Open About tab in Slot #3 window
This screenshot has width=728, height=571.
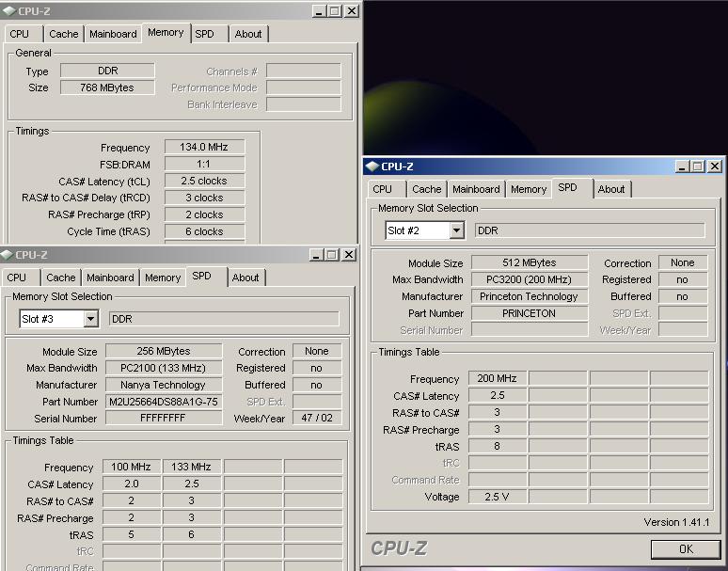point(245,278)
